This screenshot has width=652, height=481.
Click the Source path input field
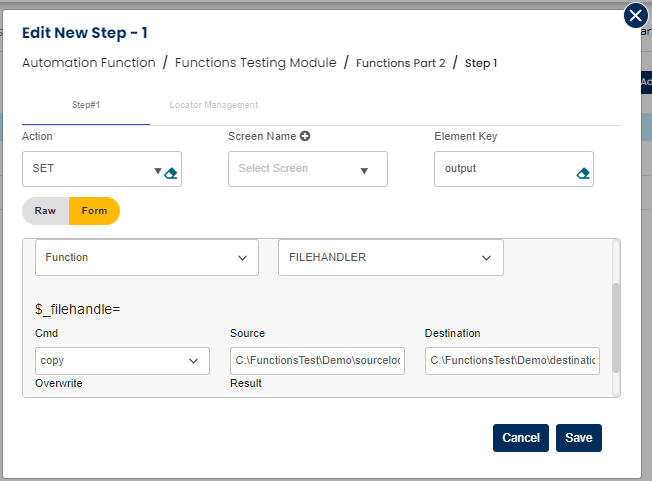(x=317, y=360)
